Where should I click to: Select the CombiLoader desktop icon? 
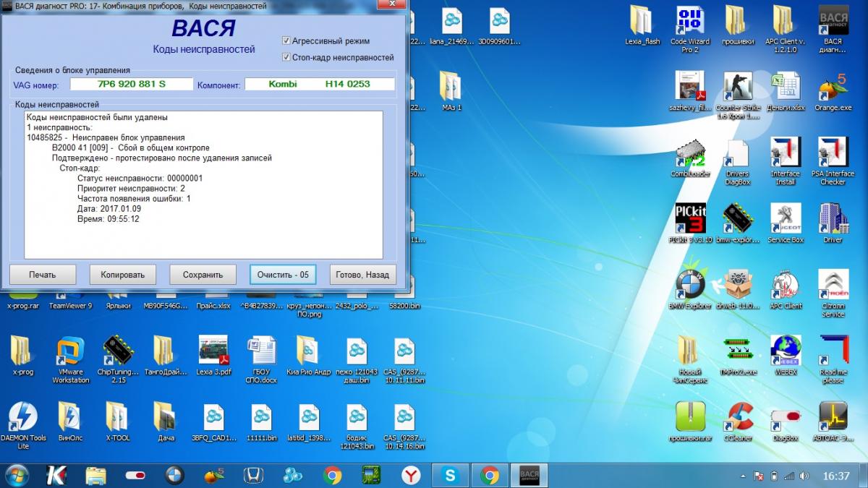[x=690, y=158]
